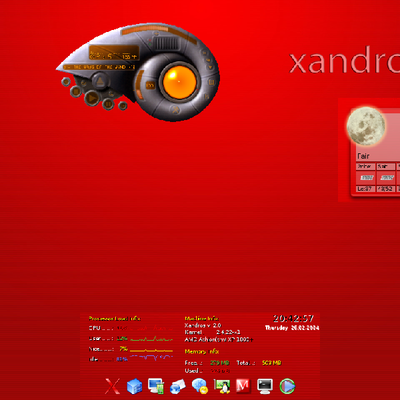Click the play button on the media player
Image resolution: width=400 pixels, height=400 pixels.
[x=92, y=98]
